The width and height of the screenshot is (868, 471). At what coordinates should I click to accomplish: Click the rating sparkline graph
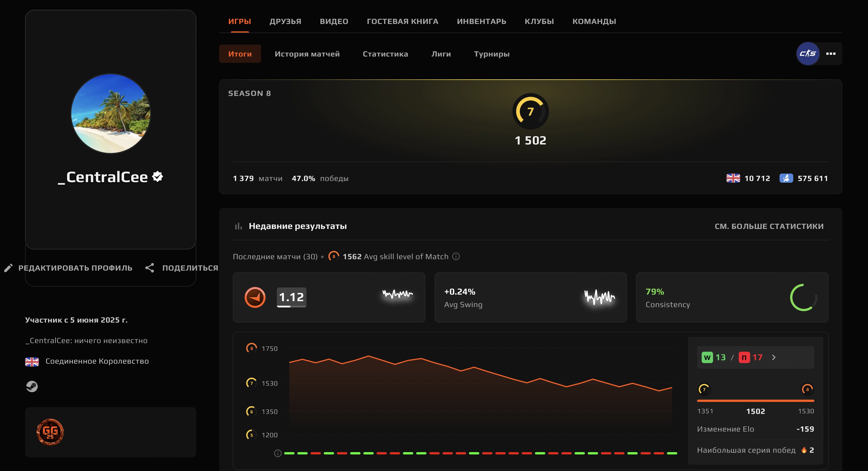click(x=397, y=294)
